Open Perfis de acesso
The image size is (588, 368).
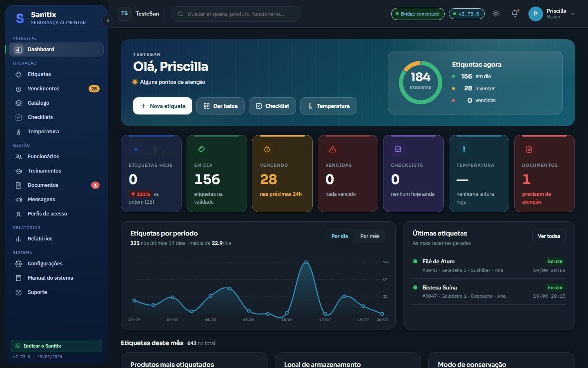pyautogui.click(x=56, y=214)
